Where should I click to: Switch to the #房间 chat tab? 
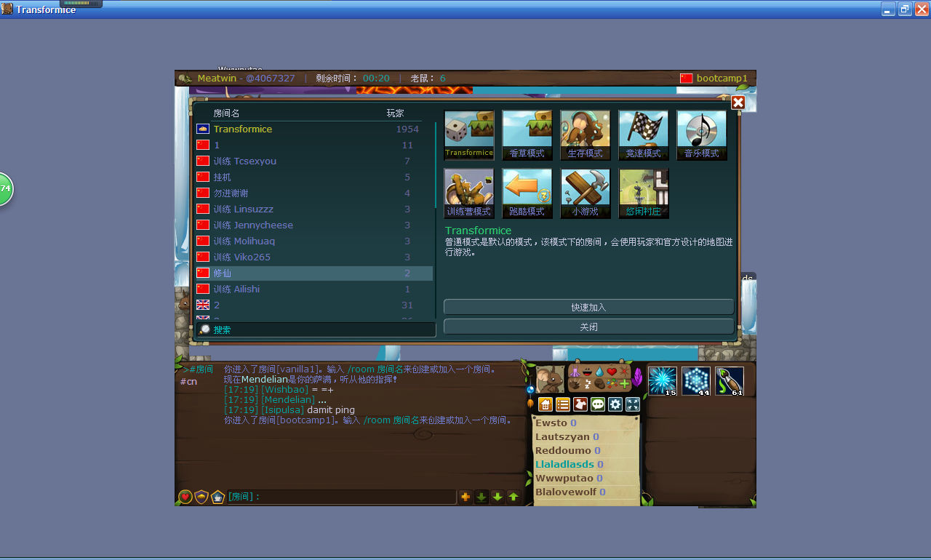pos(198,369)
